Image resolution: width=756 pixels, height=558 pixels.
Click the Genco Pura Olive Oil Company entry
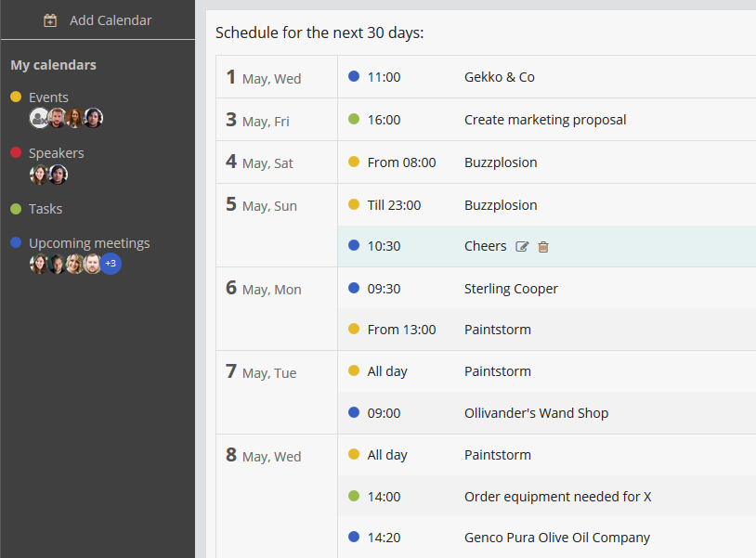pos(556,538)
